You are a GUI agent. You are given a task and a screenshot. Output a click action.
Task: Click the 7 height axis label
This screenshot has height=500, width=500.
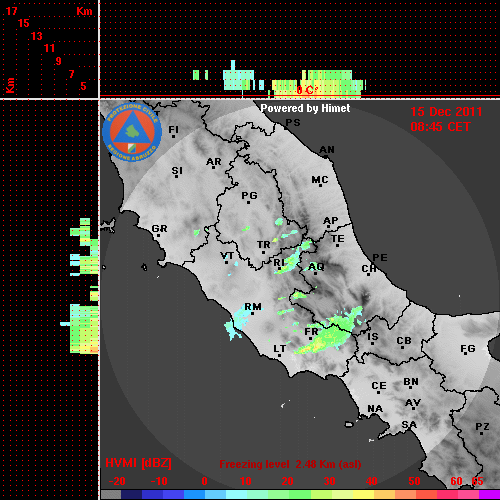(x=71, y=74)
